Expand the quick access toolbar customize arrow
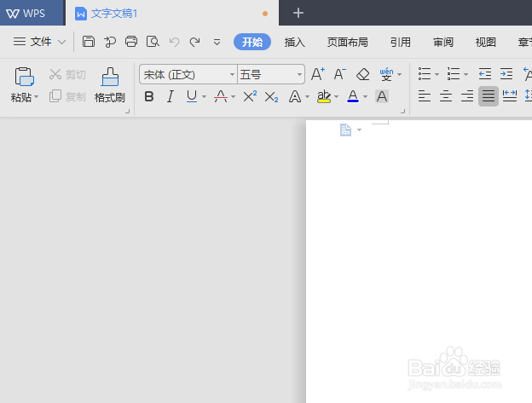 [217, 43]
